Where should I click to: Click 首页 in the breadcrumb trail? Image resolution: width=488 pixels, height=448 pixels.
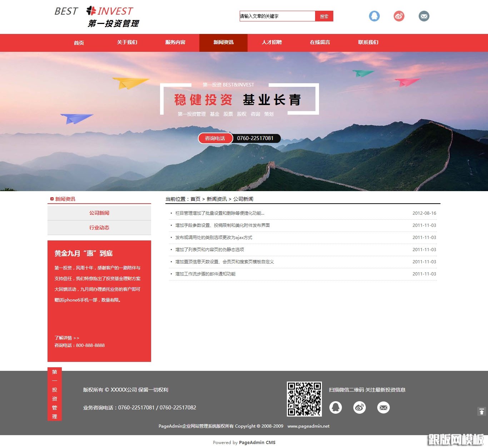pyautogui.click(x=194, y=199)
